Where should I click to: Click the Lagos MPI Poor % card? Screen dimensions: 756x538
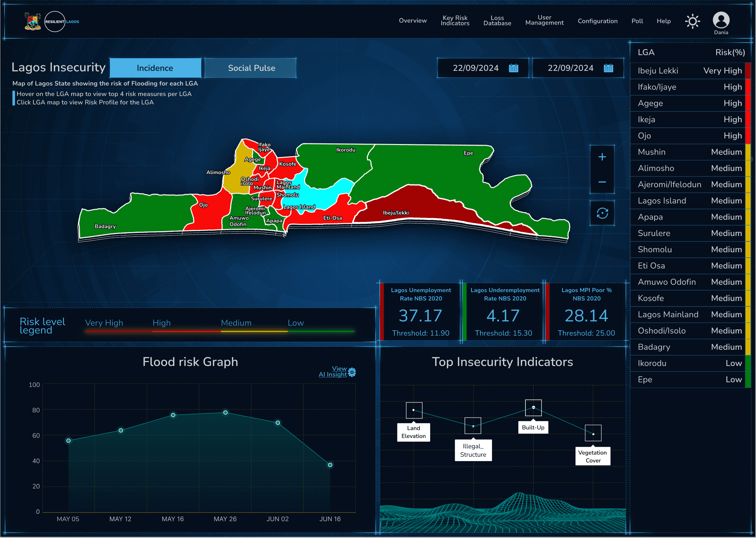[586, 312]
